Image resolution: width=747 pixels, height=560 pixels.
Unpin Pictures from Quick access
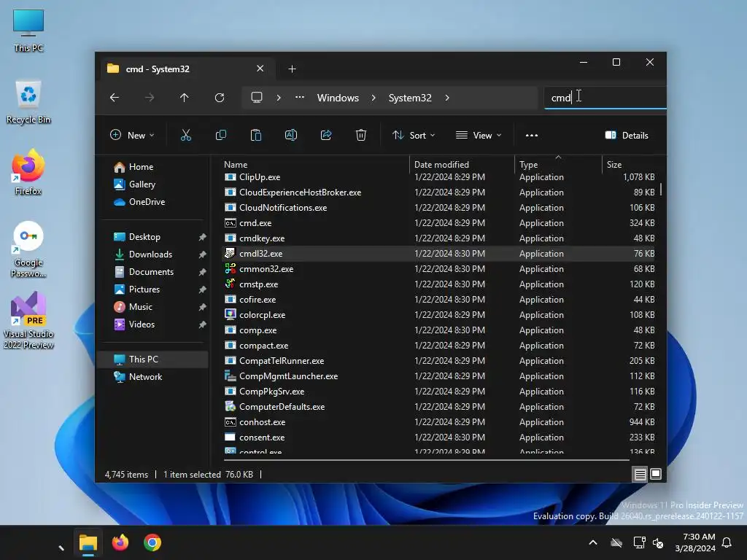pos(203,289)
